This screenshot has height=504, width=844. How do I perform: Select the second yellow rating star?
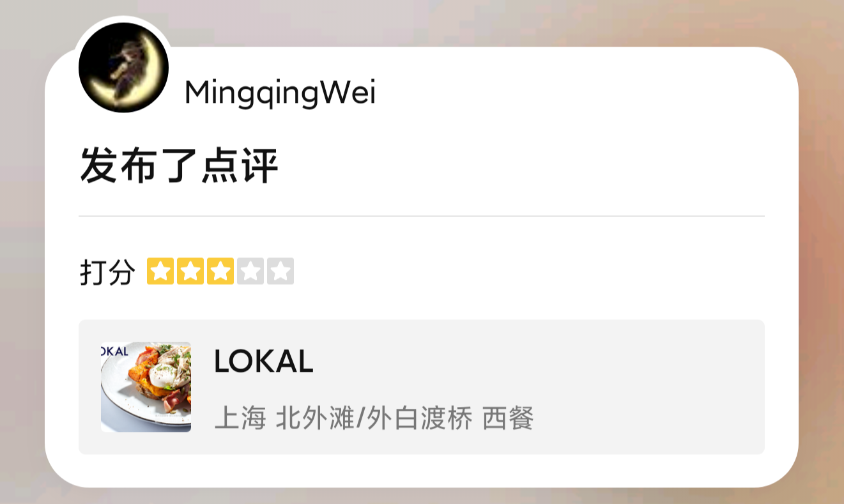coord(190,271)
